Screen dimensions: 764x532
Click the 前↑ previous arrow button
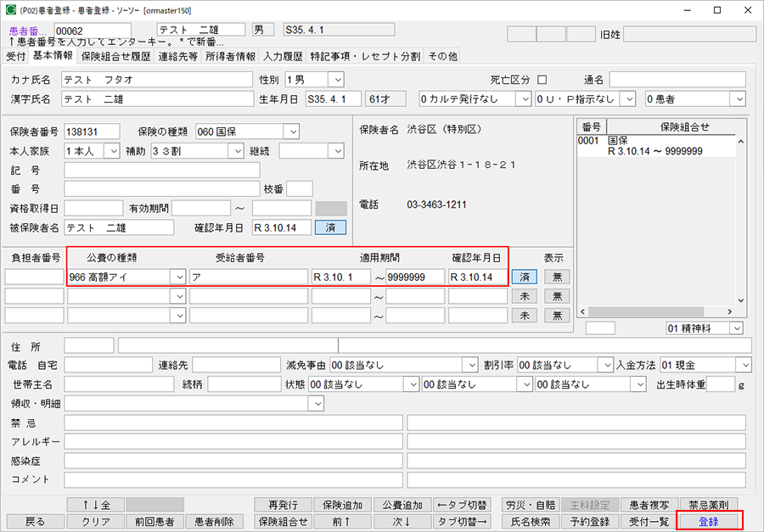click(341, 522)
